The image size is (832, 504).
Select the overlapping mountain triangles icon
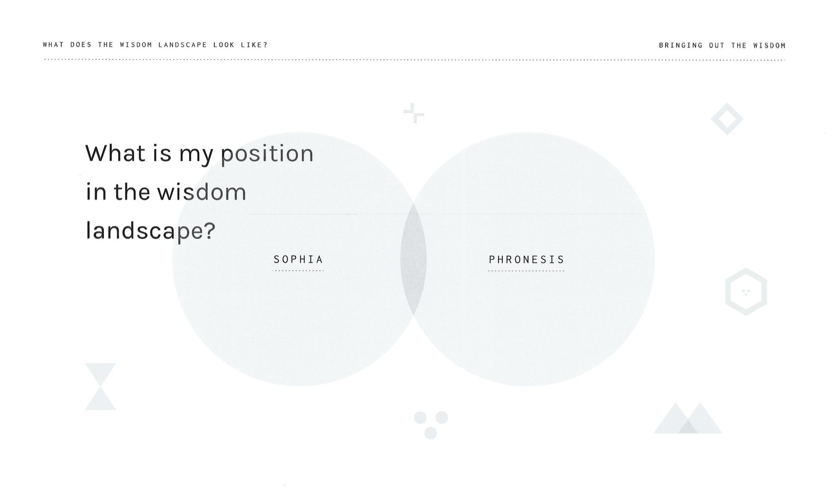point(688,418)
